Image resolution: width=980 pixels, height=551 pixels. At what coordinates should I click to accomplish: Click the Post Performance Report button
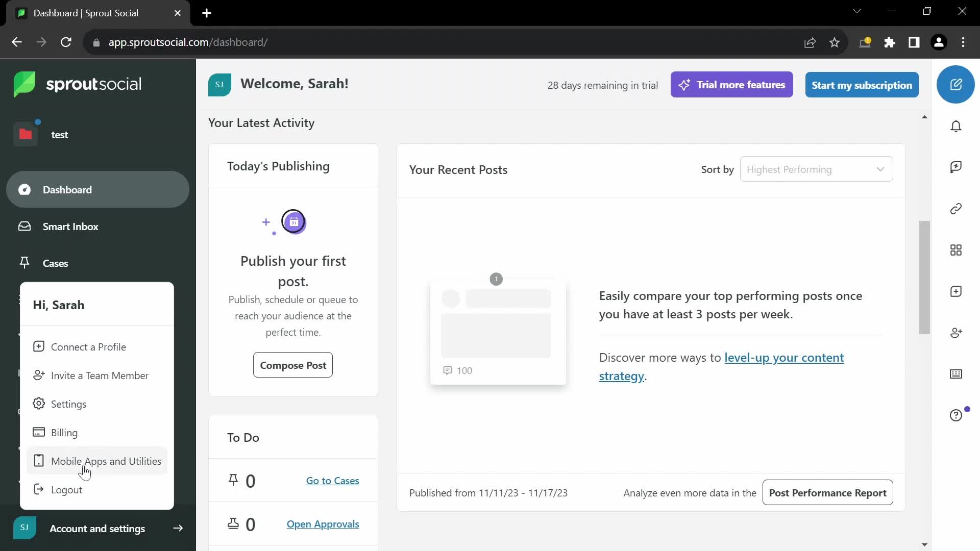tap(828, 492)
